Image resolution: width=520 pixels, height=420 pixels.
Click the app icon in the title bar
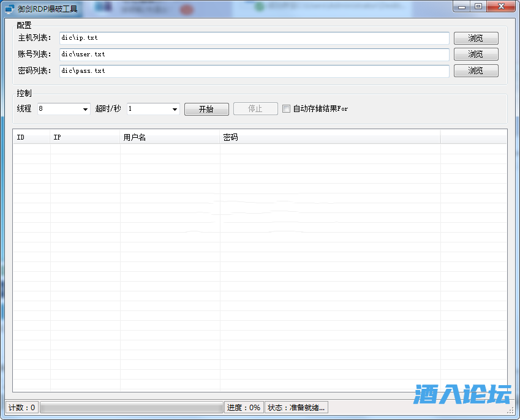[x=9, y=9]
